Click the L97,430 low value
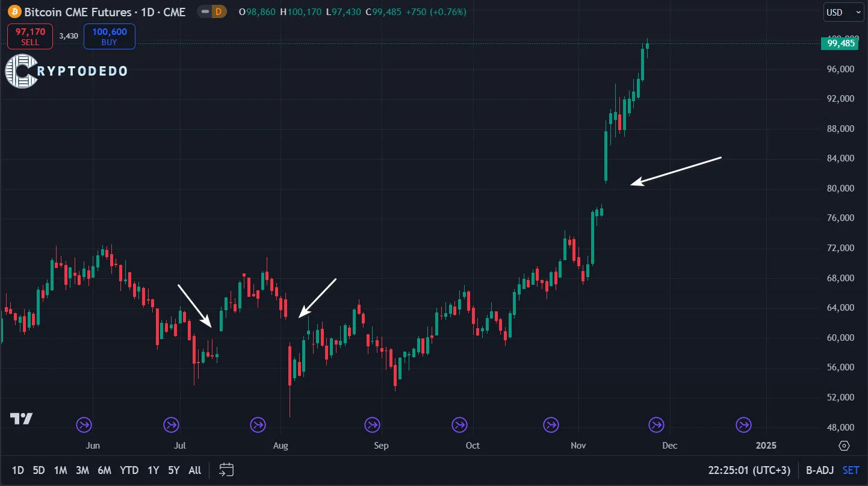 (344, 12)
